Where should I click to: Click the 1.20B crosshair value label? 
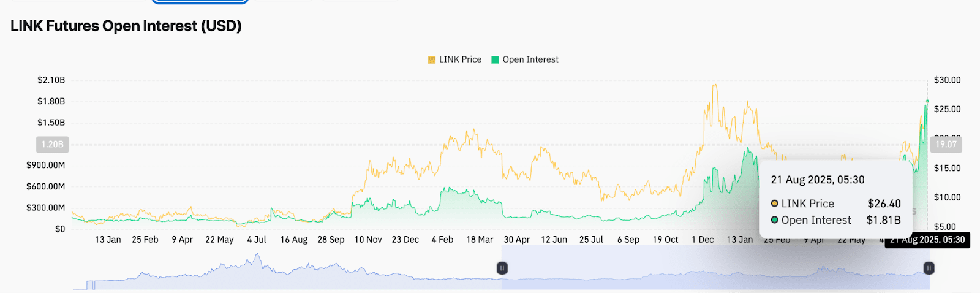(x=52, y=145)
